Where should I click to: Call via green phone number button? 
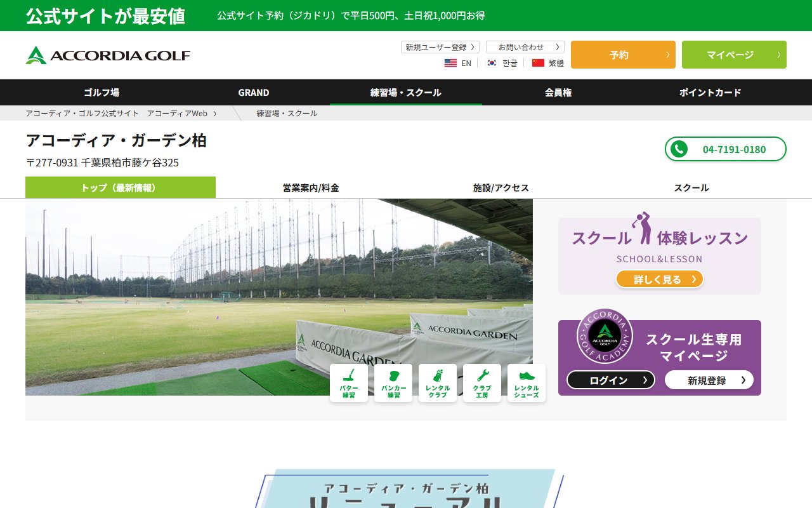pyautogui.click(x=725, y=149)
